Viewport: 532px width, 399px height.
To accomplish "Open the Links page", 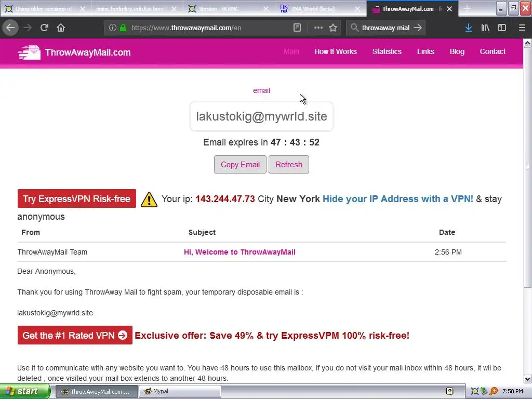I will [x=425, y=51].
